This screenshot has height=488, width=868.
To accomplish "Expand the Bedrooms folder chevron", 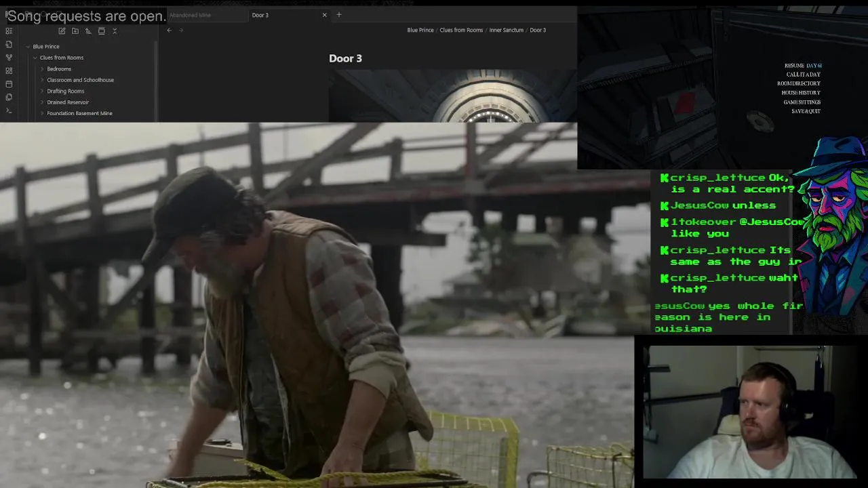I will click(42, 69).
